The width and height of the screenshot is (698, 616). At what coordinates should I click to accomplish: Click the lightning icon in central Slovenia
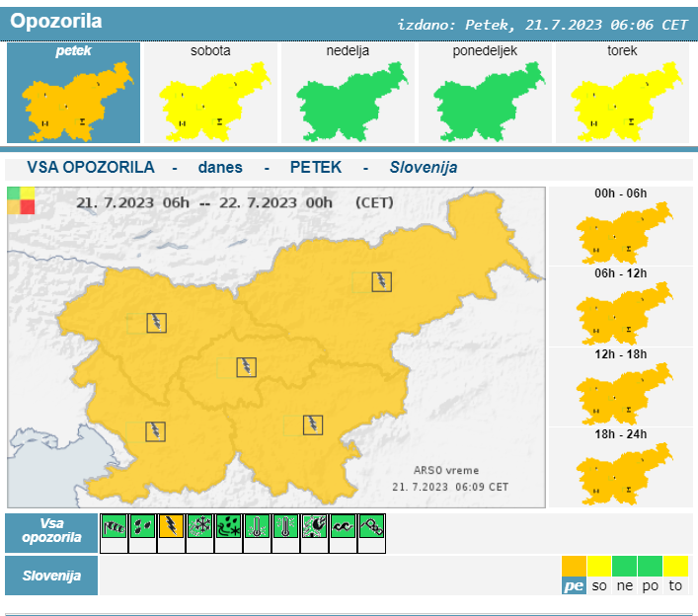[x=246, y=367]
